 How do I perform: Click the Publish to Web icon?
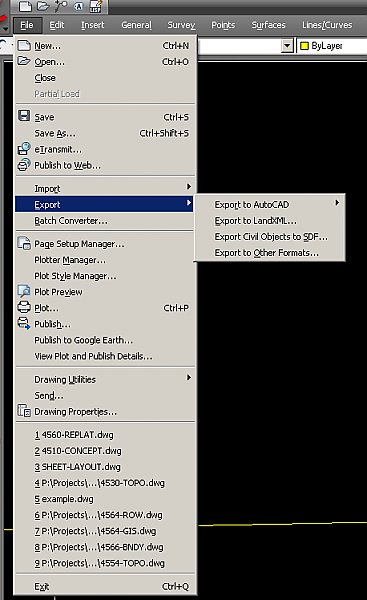24,165
